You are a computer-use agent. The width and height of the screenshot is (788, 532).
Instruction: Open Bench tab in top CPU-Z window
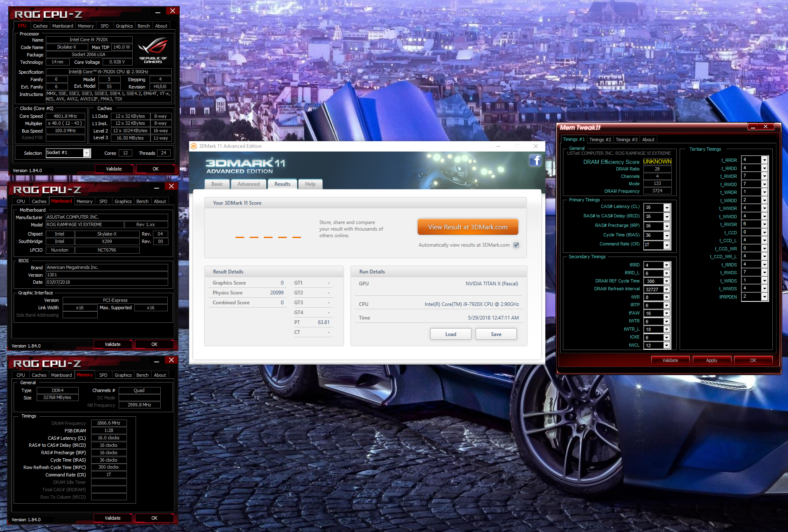click(144, 26)
